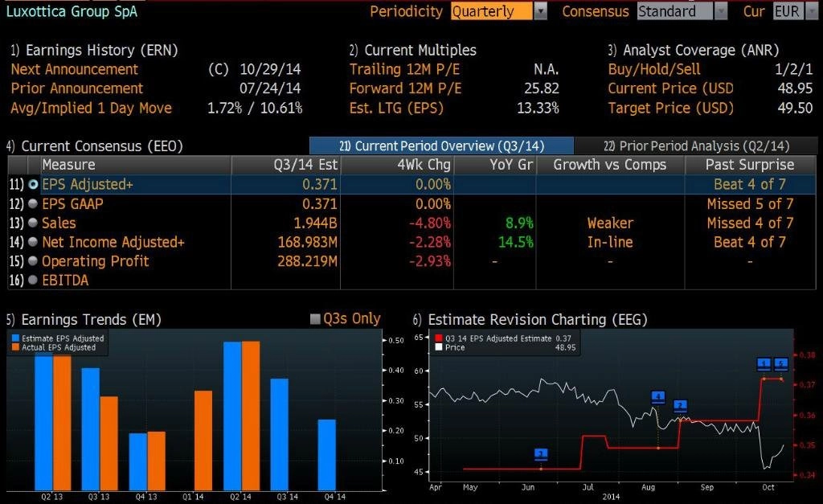Image resolution: width=823 pixels, height=504 pixels.
Task: Click the white Price legend swatch
Action: tap(439, 347)
